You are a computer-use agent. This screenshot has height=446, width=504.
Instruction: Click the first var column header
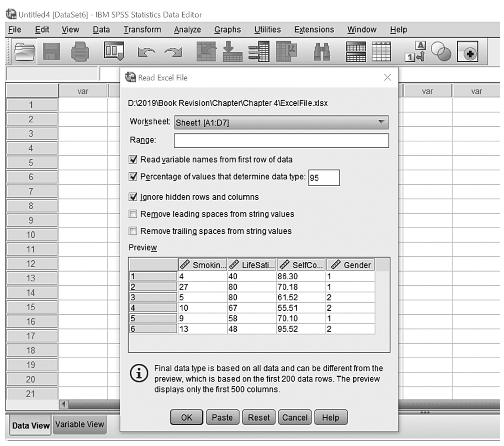point(83,91)
